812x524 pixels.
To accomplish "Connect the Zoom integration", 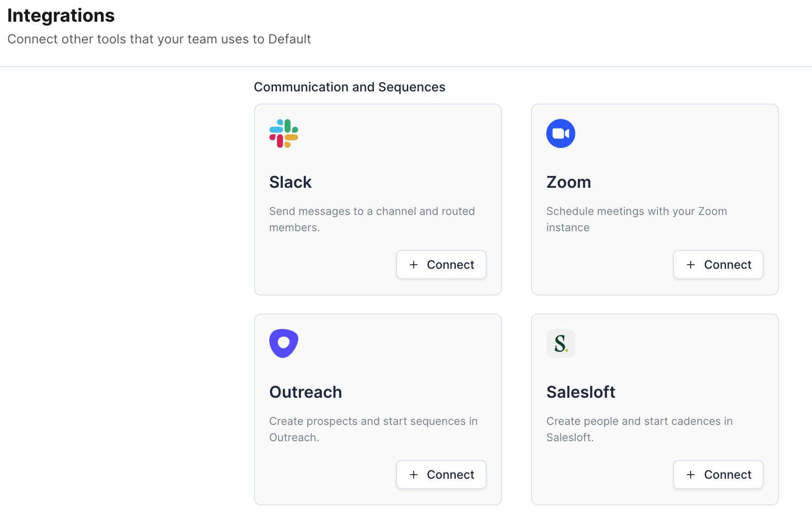I will coord(718,265).
